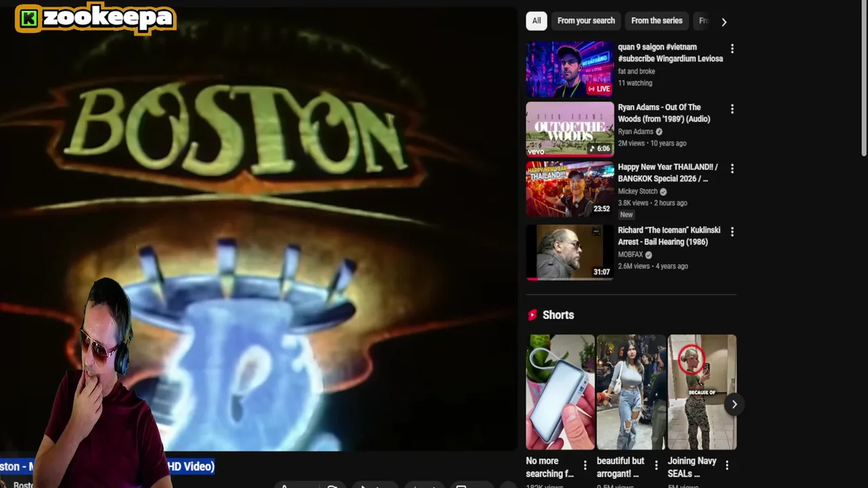The height and width of the screenshot is (488, 868).
Task: Show next Shorts with arrow button
Action: (734, 405)
